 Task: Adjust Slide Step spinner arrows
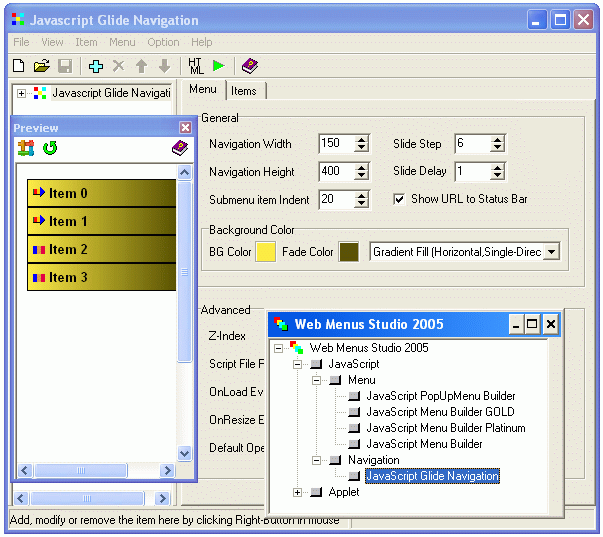pyautogui.click(x=498, y=144)
